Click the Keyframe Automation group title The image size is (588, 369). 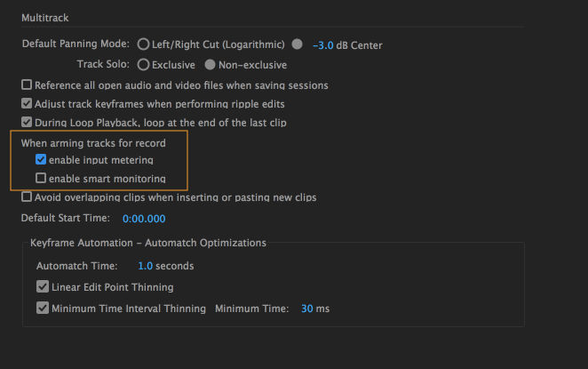pyautogui.click(x=147, y=242)
